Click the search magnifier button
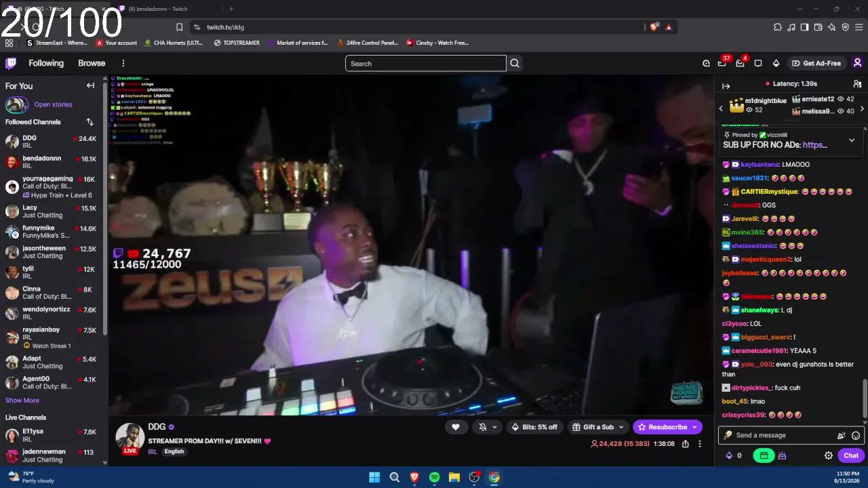868x488 pixels. pyautogui.click(x=515, y=63)
